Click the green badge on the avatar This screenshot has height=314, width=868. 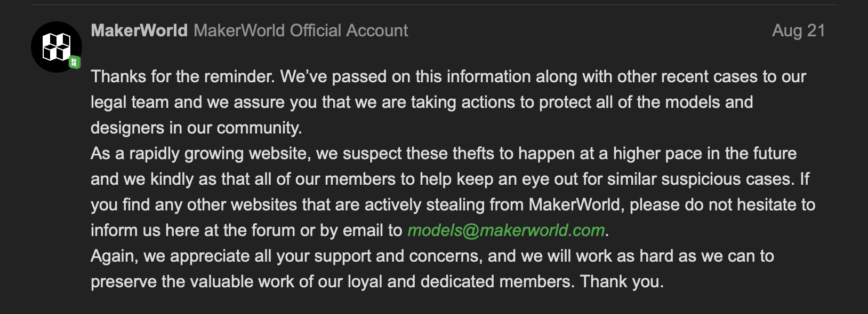[74, 62]
